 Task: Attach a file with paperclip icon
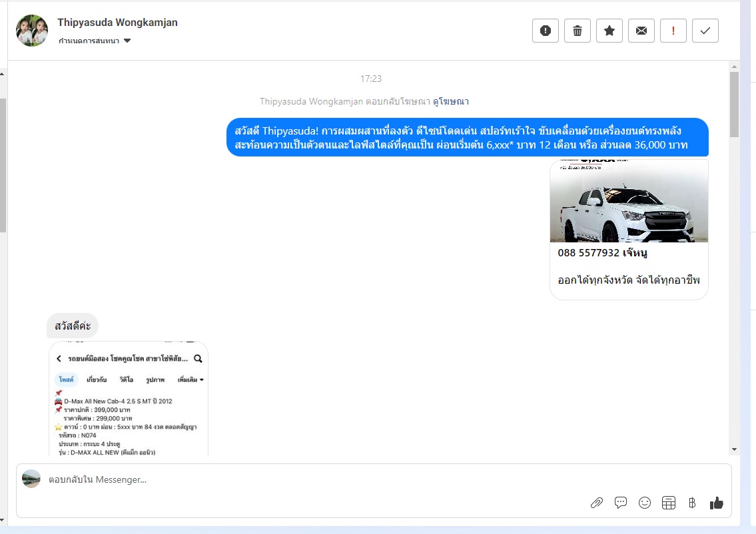596,503
